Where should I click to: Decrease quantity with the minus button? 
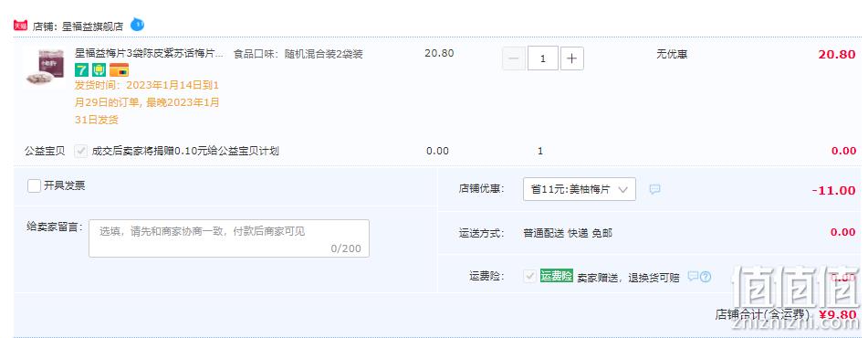coord(514,58)
